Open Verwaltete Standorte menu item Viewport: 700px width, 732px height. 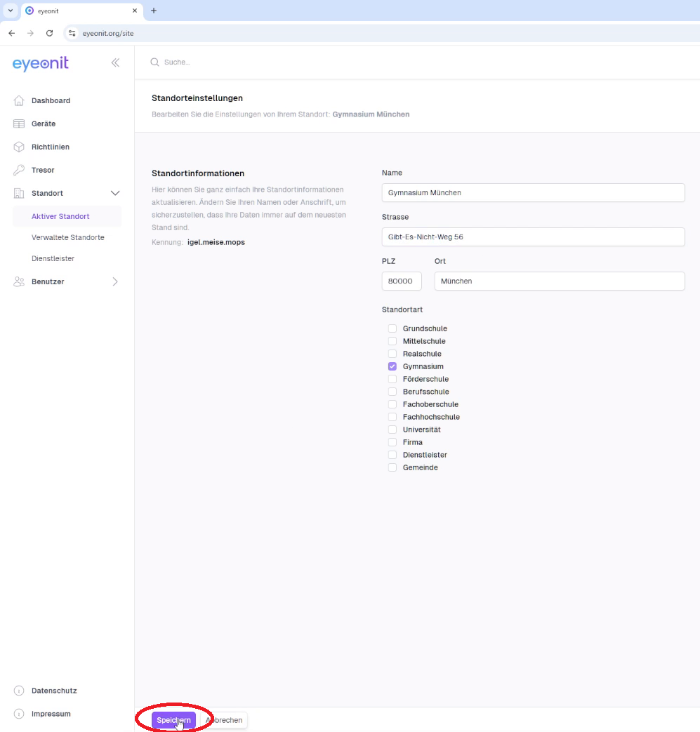(67, 237)
